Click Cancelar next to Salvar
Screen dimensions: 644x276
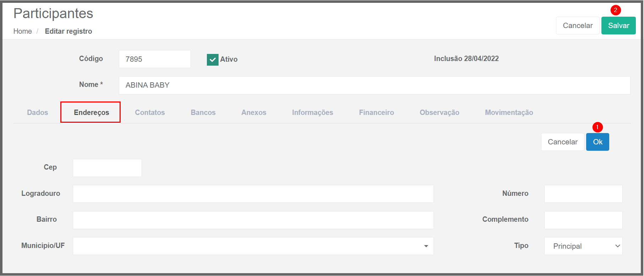(x=577, y=26)
